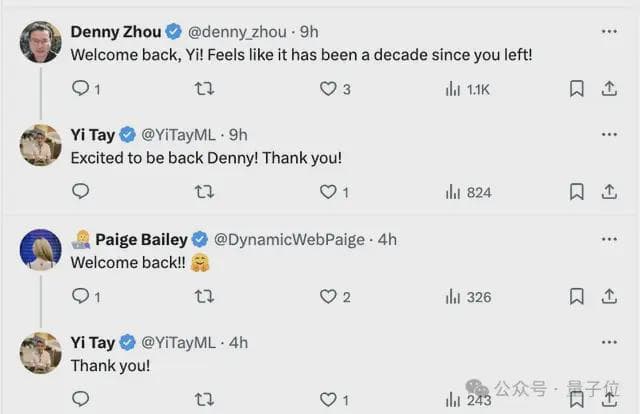Open more options on Paige Bailey's tweet
This screenshot has width=640, height=414.
point(609,239)
